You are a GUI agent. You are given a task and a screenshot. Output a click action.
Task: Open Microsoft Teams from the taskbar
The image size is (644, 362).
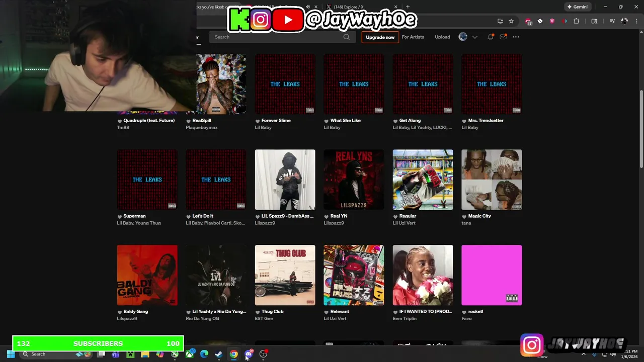[115, 354]
